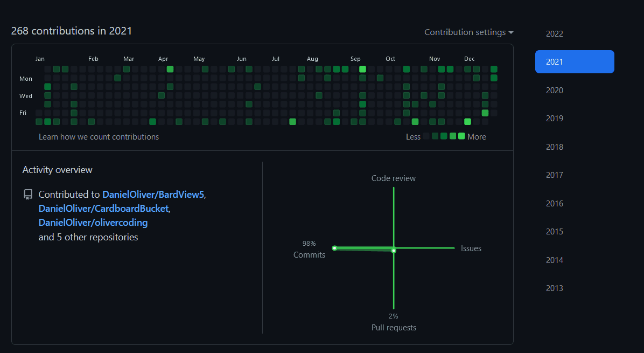The width and height of the screenshot is (644, 353).
Task: Click the repository icon beside Contributed to
Action: coord(28,195)
